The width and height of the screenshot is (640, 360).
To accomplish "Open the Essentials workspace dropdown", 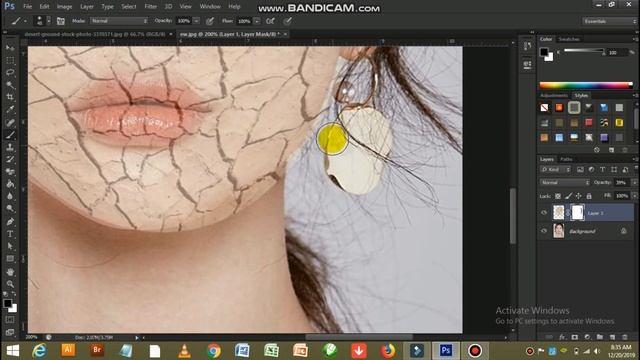I will (609, 21).
